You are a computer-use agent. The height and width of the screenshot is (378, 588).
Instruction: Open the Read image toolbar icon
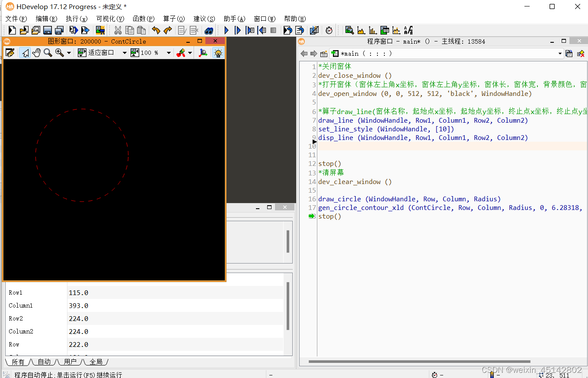tap(100, 30)
